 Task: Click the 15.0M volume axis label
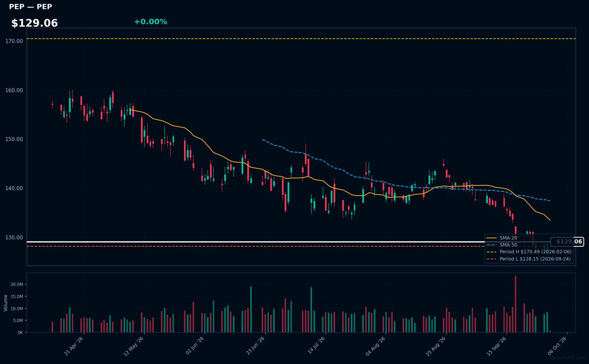pyautogui.click(x=17, y=297)
